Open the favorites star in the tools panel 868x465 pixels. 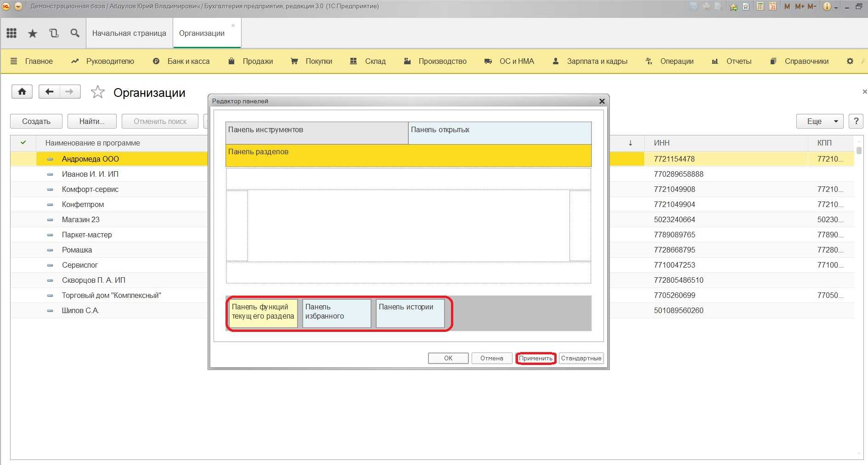click(x=33, y=33)
